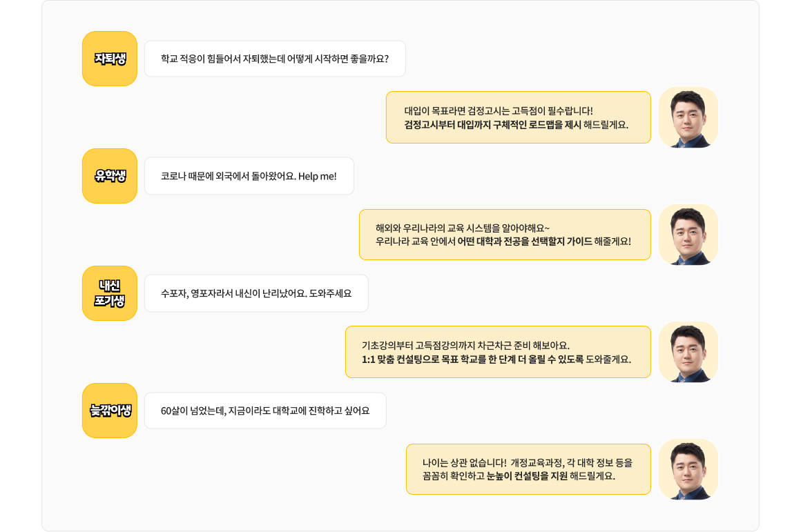Click consultant avatar beside the 검정고시 reply
The width and height of the screenshot is (801, 532).
(x=688, y=117)
